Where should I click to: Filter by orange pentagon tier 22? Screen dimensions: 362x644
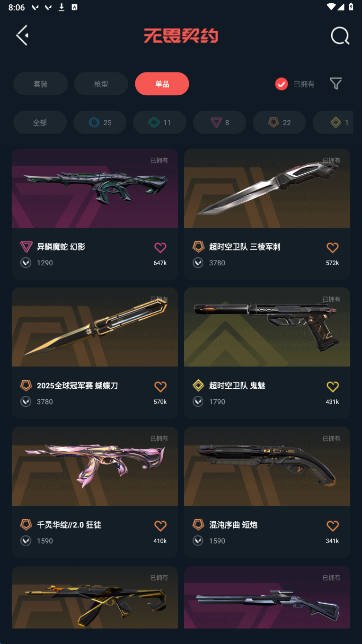279,123
